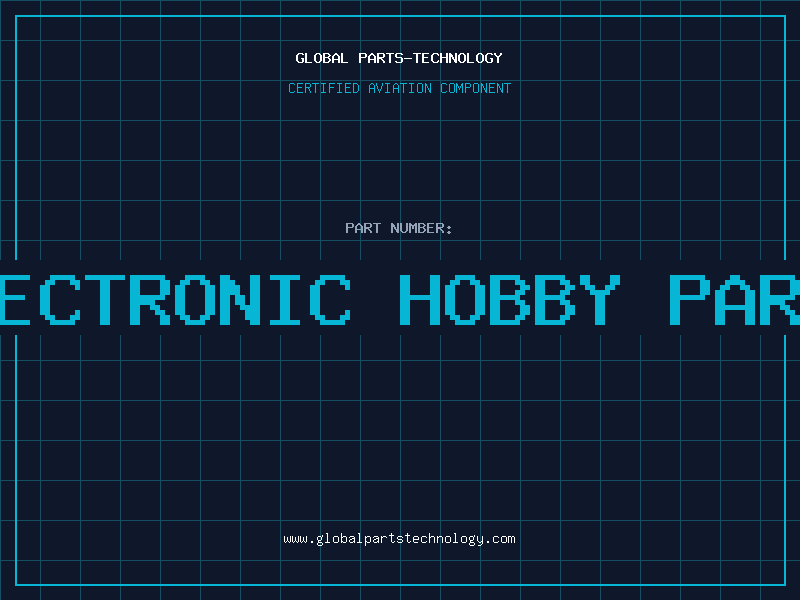Select the word AVIATION in the subtitle

[400, 88]
